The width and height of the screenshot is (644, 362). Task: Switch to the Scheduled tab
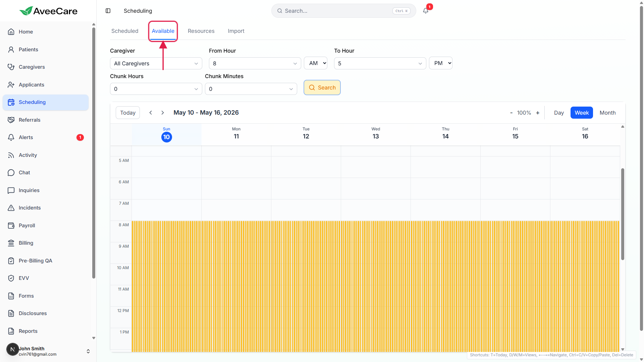[x=125, y=31]
